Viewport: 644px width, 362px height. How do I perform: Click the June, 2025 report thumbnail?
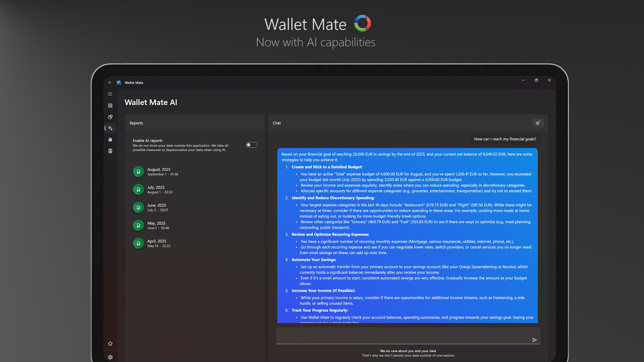138,207
